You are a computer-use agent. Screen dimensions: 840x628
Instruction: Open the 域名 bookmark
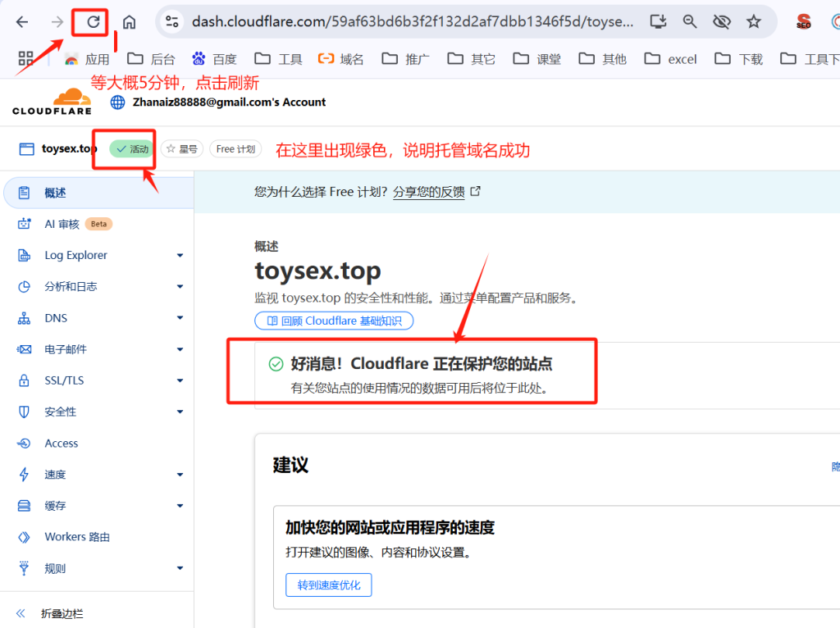pos(340,59)
